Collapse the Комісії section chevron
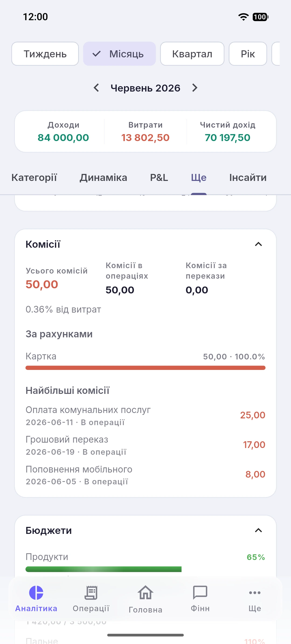291x644 pixels. pos(258,244)
